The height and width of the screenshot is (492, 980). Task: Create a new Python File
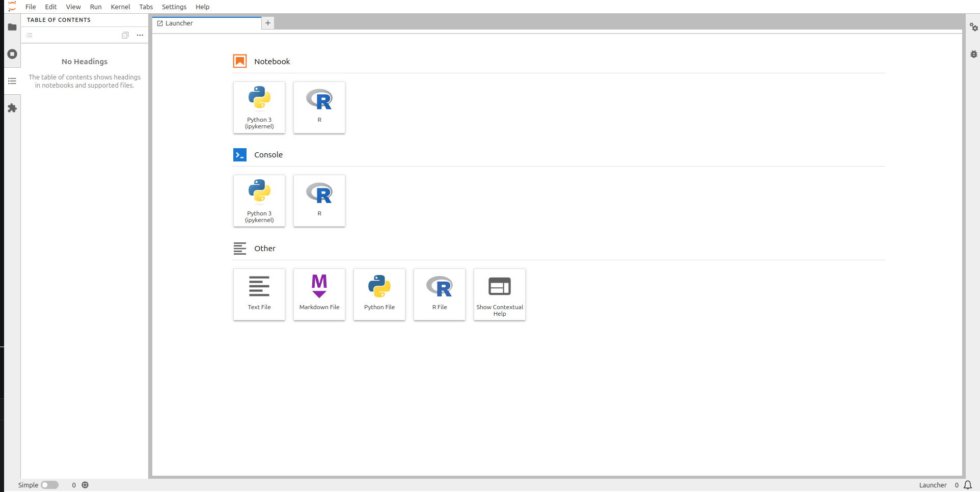pyautogui.click(x=379, y=294)
